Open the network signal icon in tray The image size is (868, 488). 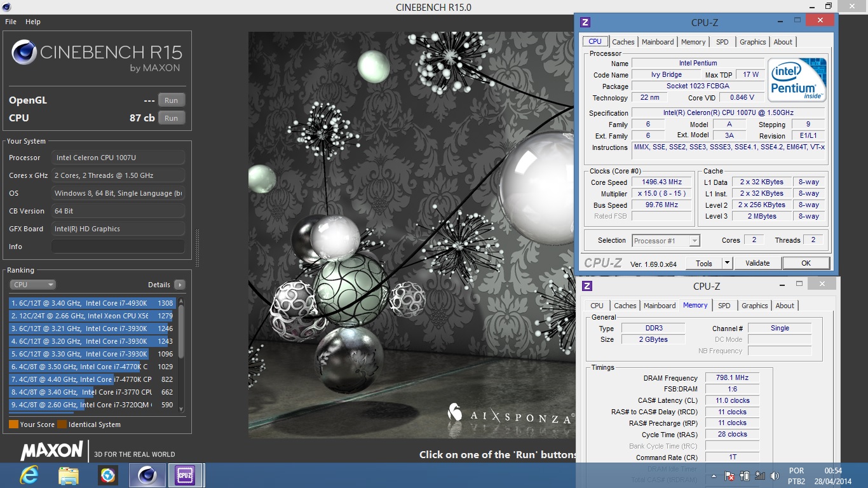(x=759, y=476)
